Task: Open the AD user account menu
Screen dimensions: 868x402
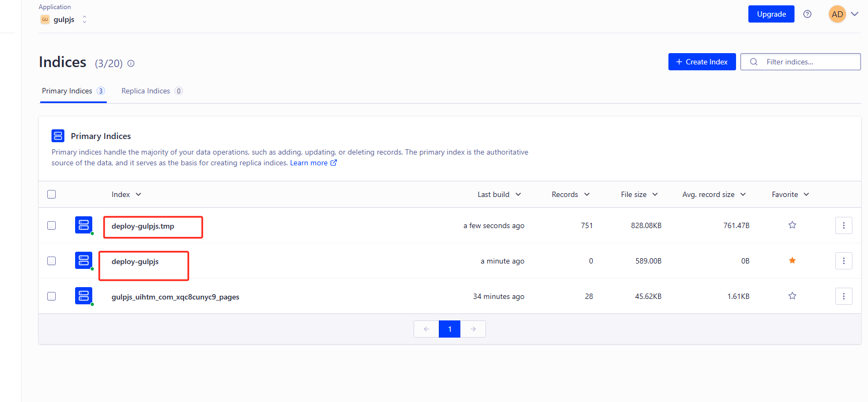Action: point(843,14)
